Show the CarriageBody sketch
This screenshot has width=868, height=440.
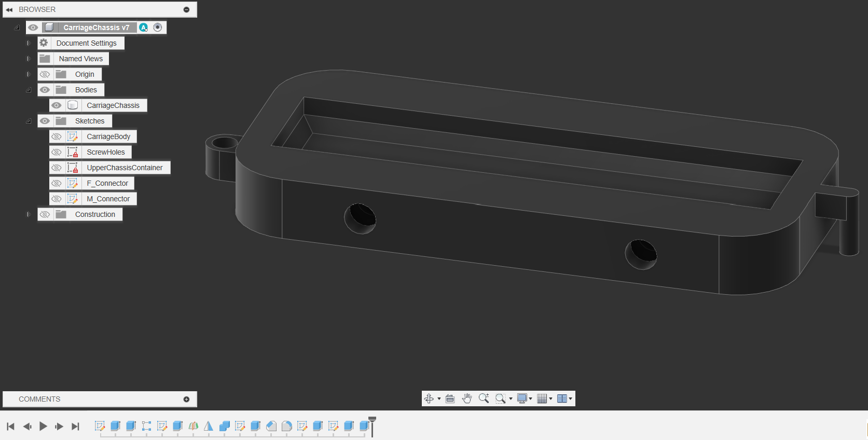(57, 136)
